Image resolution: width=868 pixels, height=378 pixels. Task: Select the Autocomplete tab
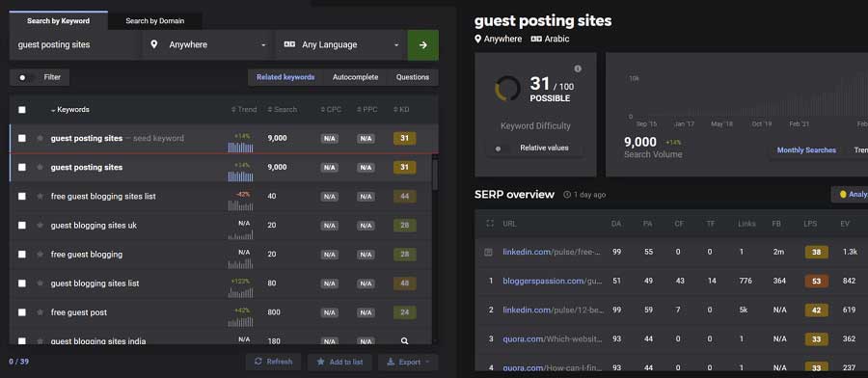pos(355,77)
